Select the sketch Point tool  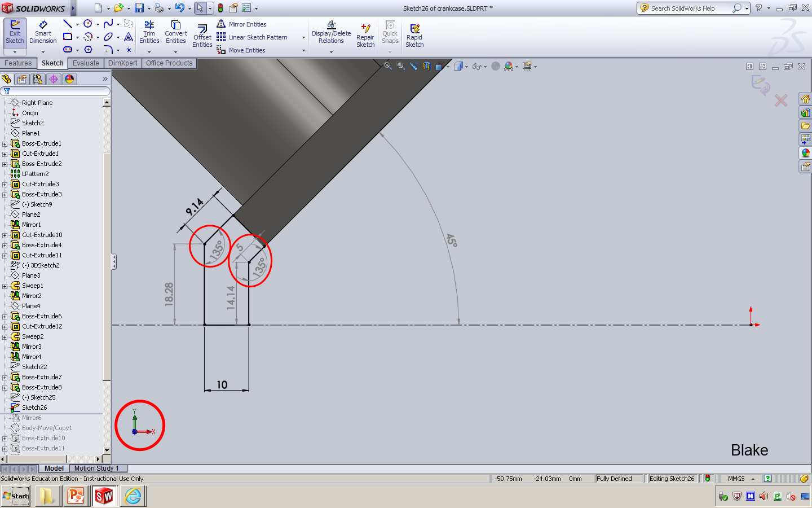pyautogui.click(x=129, y=50)
